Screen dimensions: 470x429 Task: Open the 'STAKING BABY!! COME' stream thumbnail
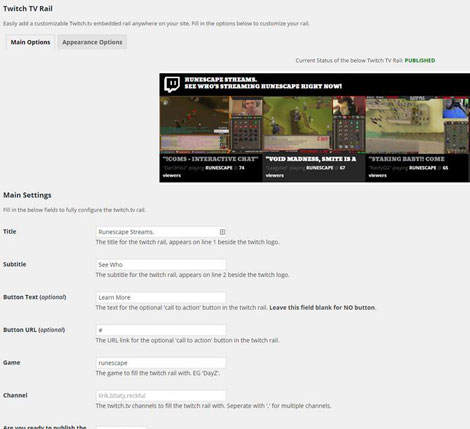(x=418, y=125)
